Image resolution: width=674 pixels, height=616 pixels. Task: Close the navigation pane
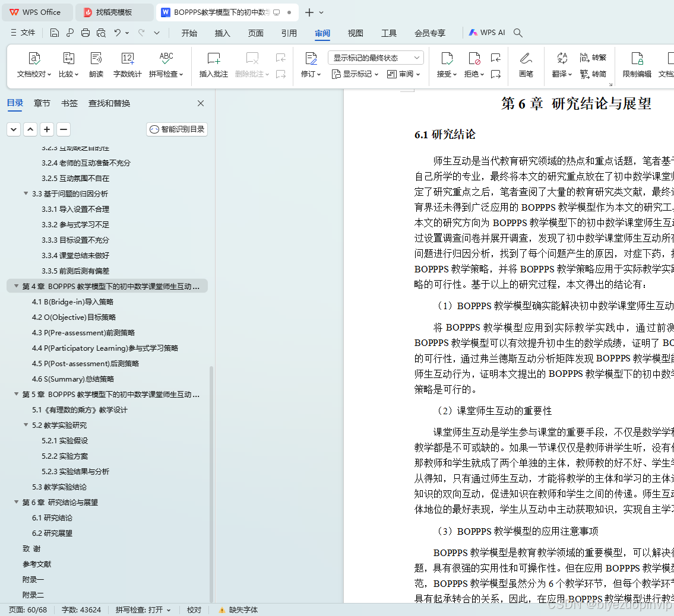point(201,103)
